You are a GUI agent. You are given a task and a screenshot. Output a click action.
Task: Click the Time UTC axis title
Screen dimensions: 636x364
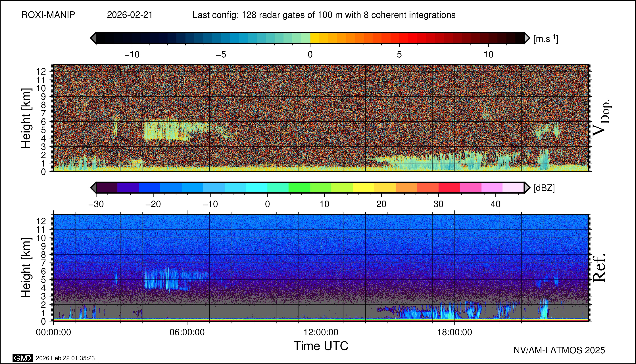321,346
